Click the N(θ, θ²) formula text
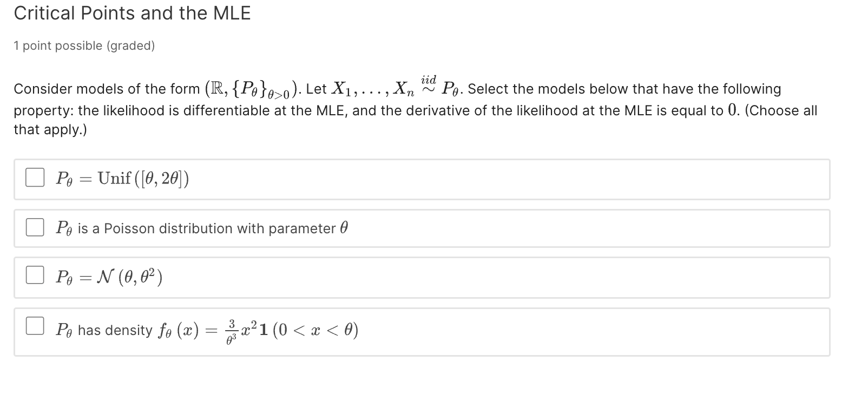 coord(108,277)
